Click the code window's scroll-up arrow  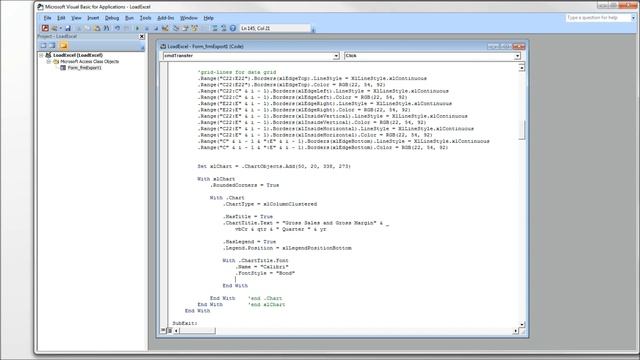[522, 68]
